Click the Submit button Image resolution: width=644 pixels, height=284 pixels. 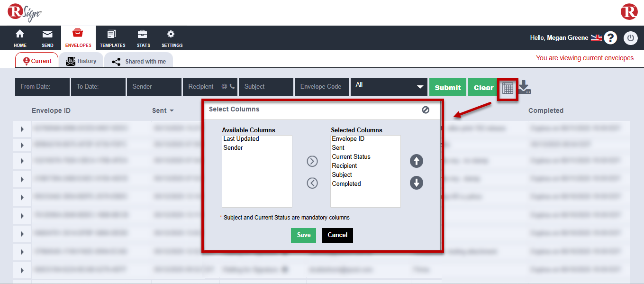[448, 87]
